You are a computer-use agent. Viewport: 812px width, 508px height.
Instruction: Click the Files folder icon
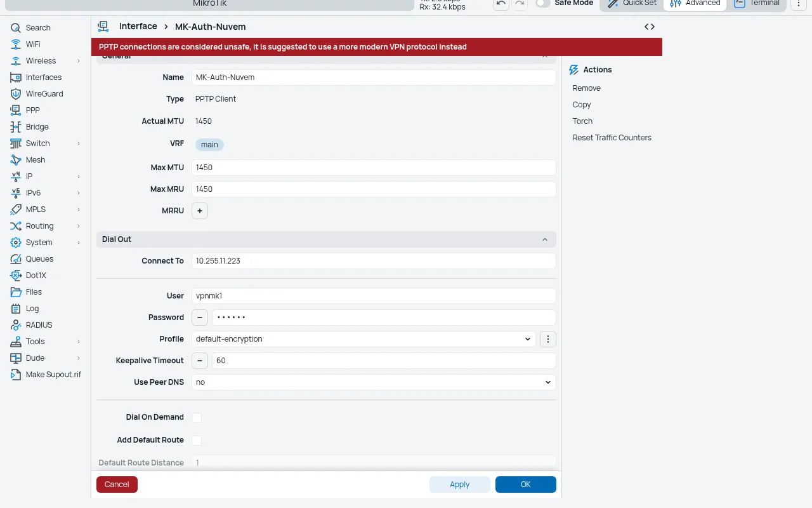[x=16, y=292]
